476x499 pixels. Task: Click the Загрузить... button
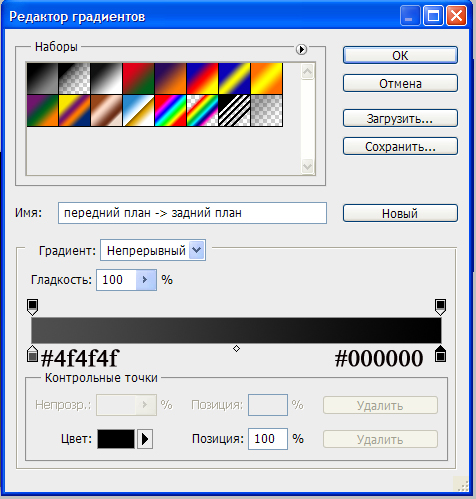pos(400,118)
